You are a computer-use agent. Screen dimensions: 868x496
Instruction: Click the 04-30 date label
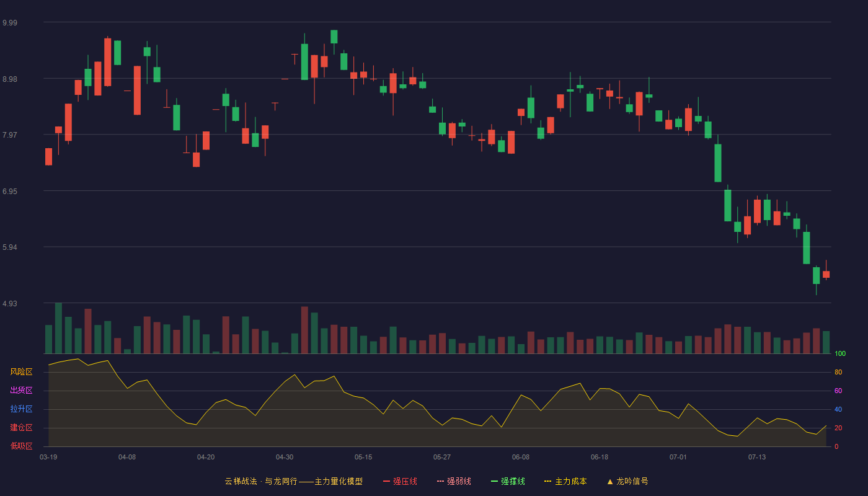pyautogui.click(x=285, y=457)
